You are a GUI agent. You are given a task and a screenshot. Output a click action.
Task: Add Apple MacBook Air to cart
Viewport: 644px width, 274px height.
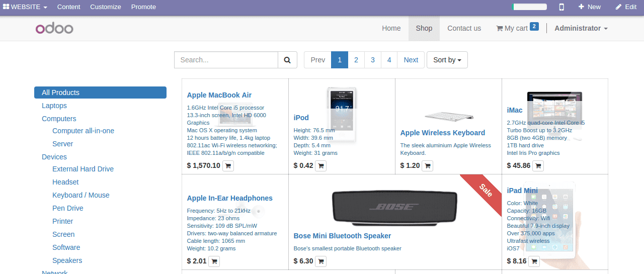tap(228, 165)
